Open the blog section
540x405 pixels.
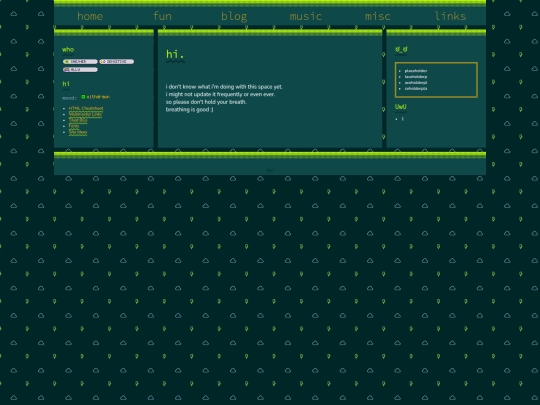[x=234, y=17]
